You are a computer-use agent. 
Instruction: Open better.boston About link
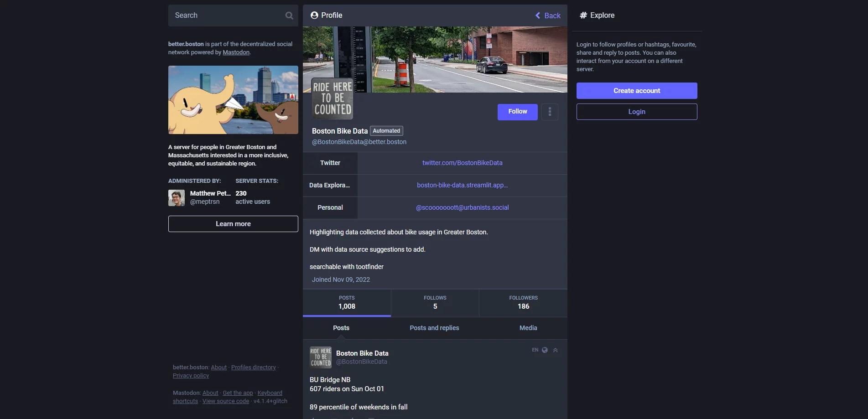point(218,367)
